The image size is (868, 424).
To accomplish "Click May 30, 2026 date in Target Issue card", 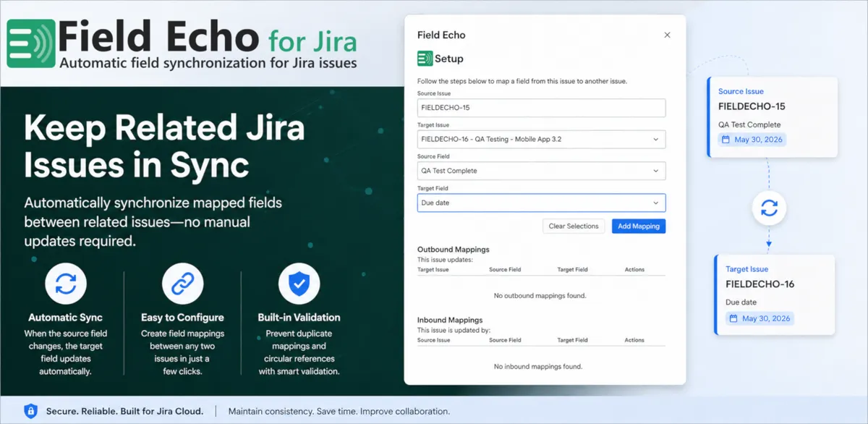I will point(766,318).
